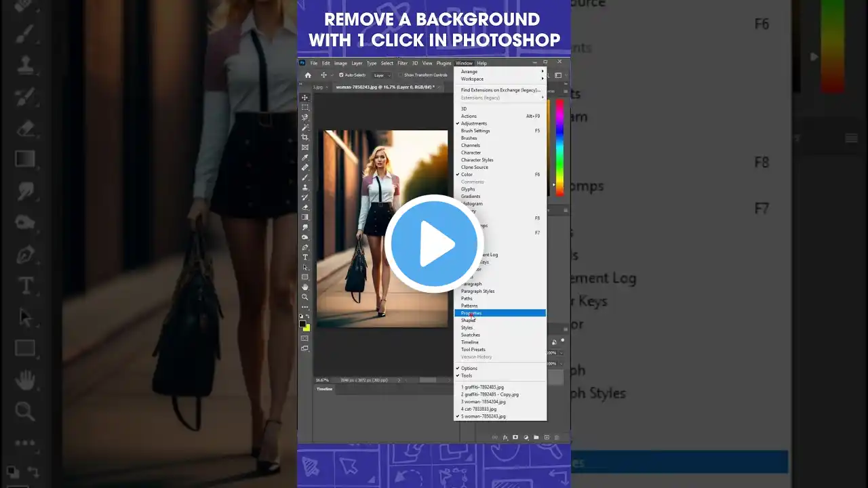Choose Properties from the Window menu

pyautogui.click(x=471, y=313)
